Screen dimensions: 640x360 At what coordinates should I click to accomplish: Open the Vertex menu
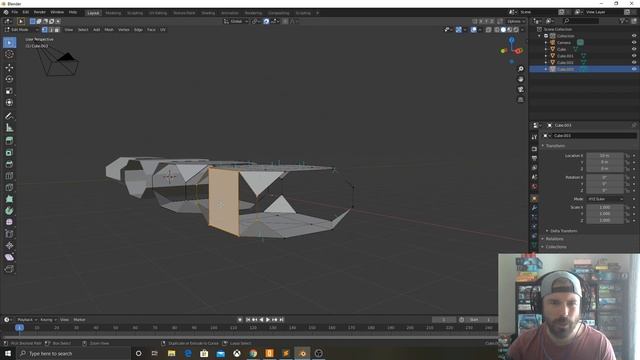click(x=124, y=30)
